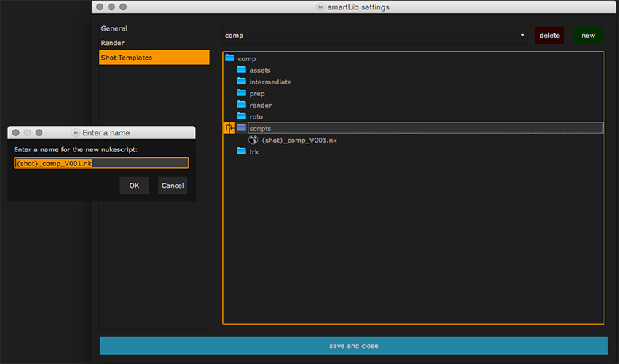The image size is (619, 364).
Task: Switch to the Render settings section
Action: [112, 43]
